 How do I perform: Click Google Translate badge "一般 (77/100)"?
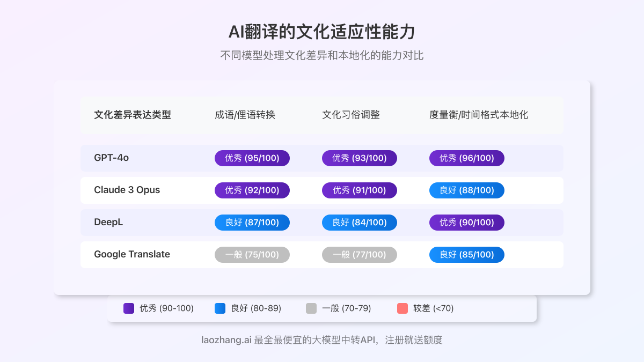tap(360, 255)
